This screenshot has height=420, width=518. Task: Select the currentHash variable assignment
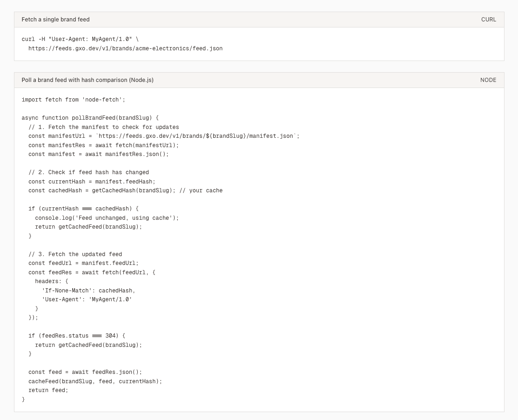pyautogui.click(x=93, y=182)
